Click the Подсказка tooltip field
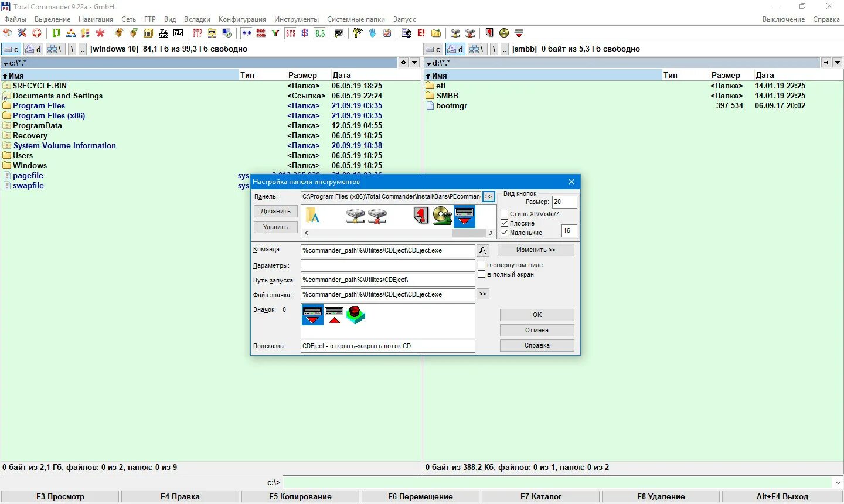Screen dimensions: 844x504 [388, 346]
